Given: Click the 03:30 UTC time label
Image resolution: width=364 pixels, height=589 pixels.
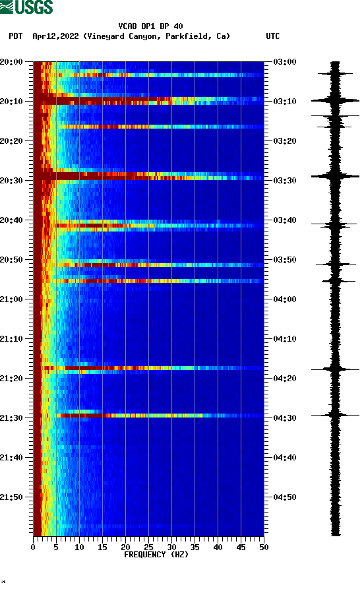Looking at the screenshot, I should click(x=285, y=181).
